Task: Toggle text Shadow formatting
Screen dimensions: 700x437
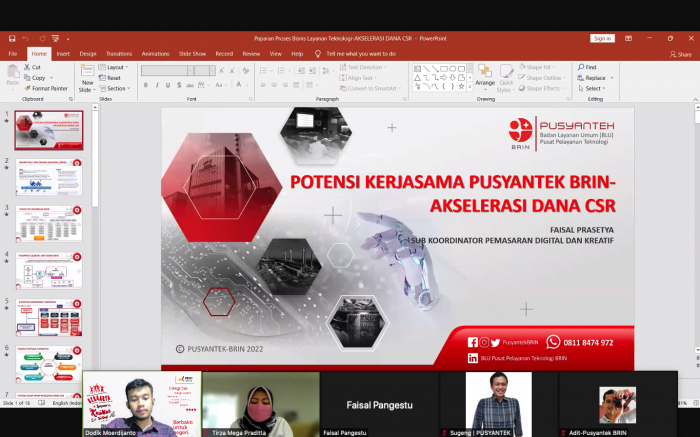Action: 179,85
